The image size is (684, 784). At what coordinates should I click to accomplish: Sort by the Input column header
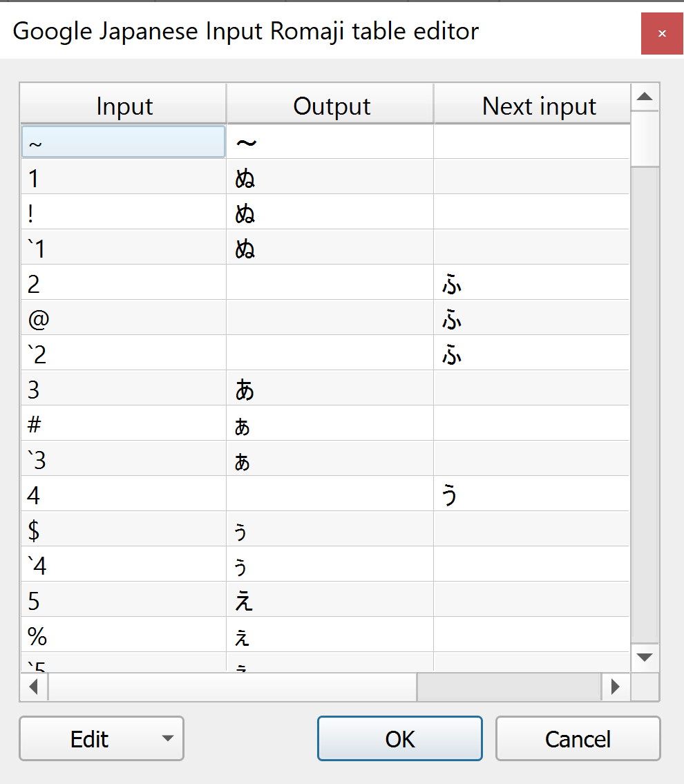tap(124, 104)
